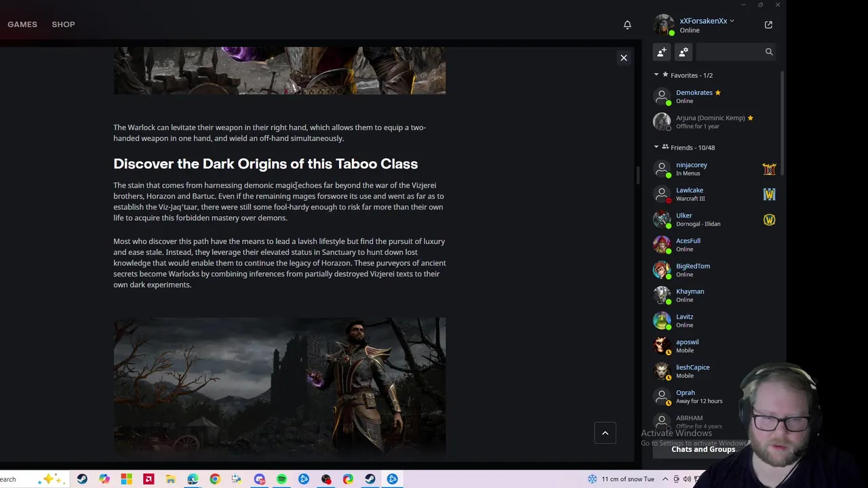
Task: Select friend Demokrates
Action: [715, 97]
